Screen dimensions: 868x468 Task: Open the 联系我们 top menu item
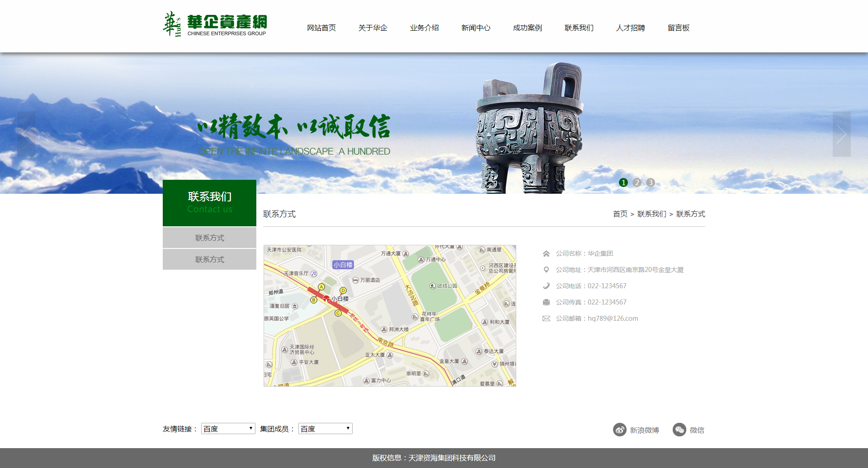579,28
